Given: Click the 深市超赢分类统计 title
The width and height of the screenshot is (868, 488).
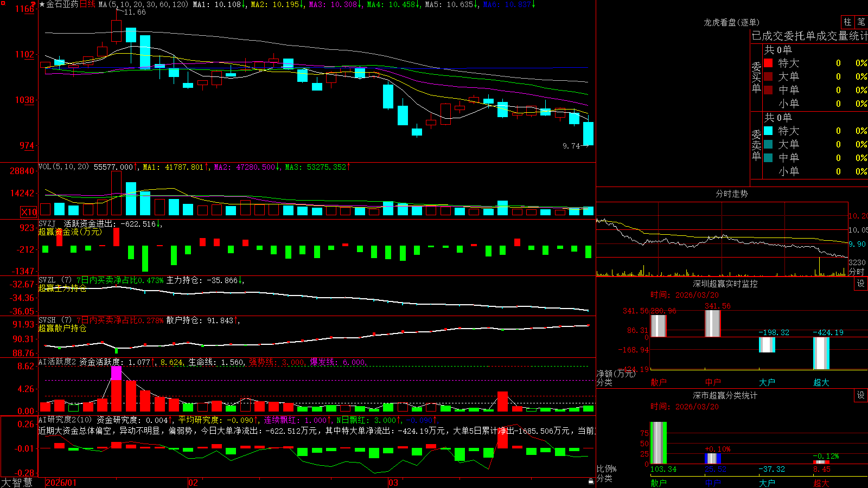Looking at the screenshot, I should [725, 395].
